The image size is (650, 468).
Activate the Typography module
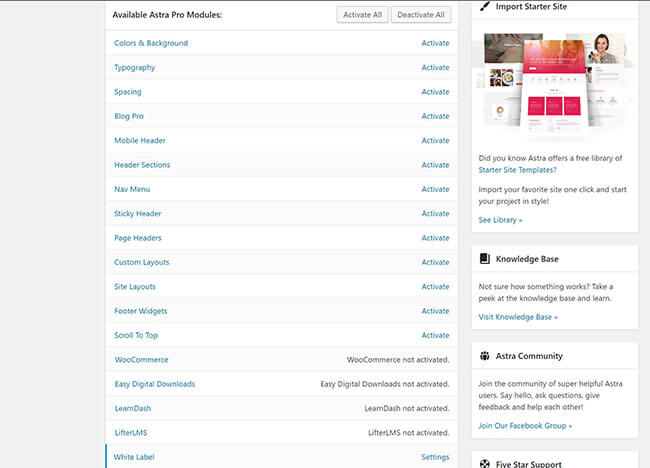(x=435, y=68)
